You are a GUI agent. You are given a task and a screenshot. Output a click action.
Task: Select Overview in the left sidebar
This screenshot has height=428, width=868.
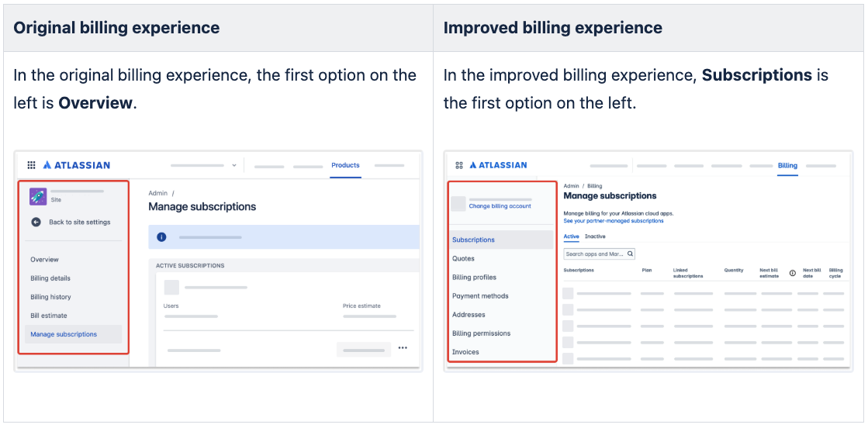click(x=44, y=260)
